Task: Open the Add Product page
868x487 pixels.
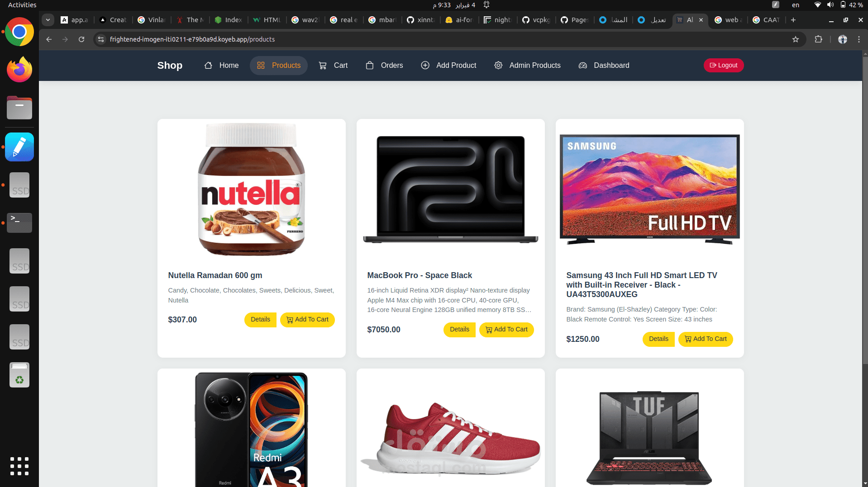Action: (x=448, y=65)
